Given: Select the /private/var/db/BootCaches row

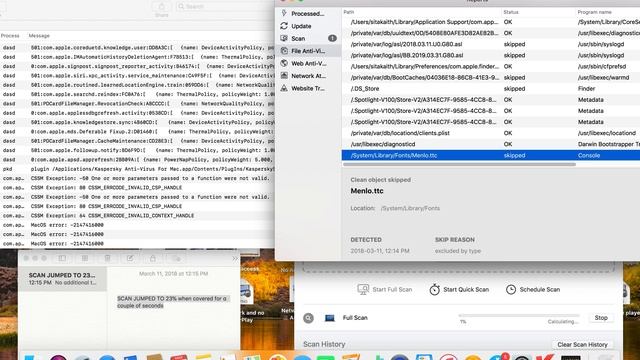Looking at the screenshot, I should click(x=491, y=78).
